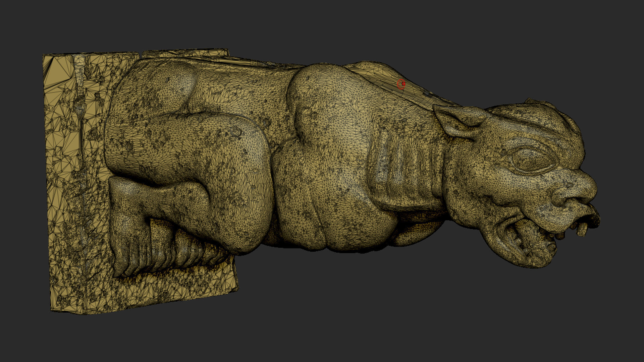The image size is (644, 362).
Task: Click the gargoyle's eye
Action: [x=531, y=160]
